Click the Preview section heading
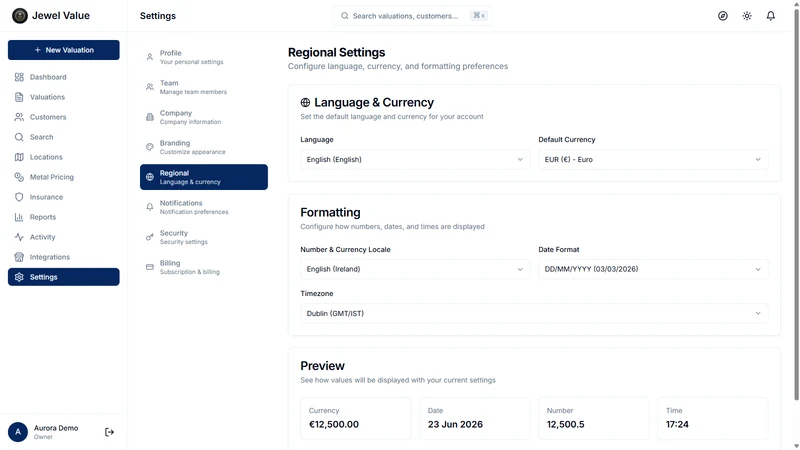The image size is (800, 450). point(322,366)
